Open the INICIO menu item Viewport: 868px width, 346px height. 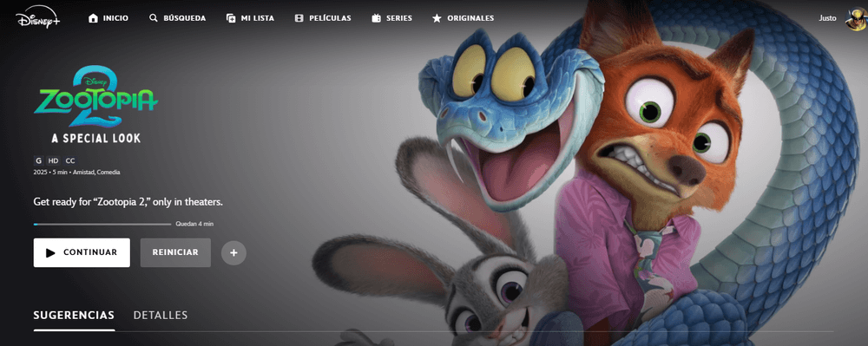point(108,18)
